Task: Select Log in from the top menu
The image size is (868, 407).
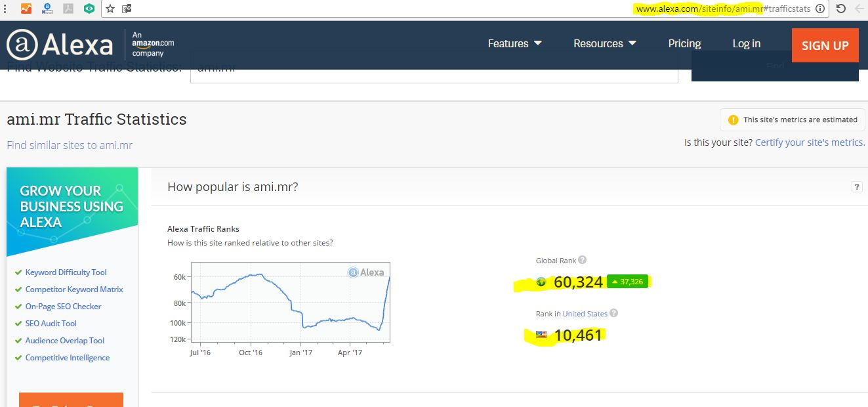Action: pos(746,43)
